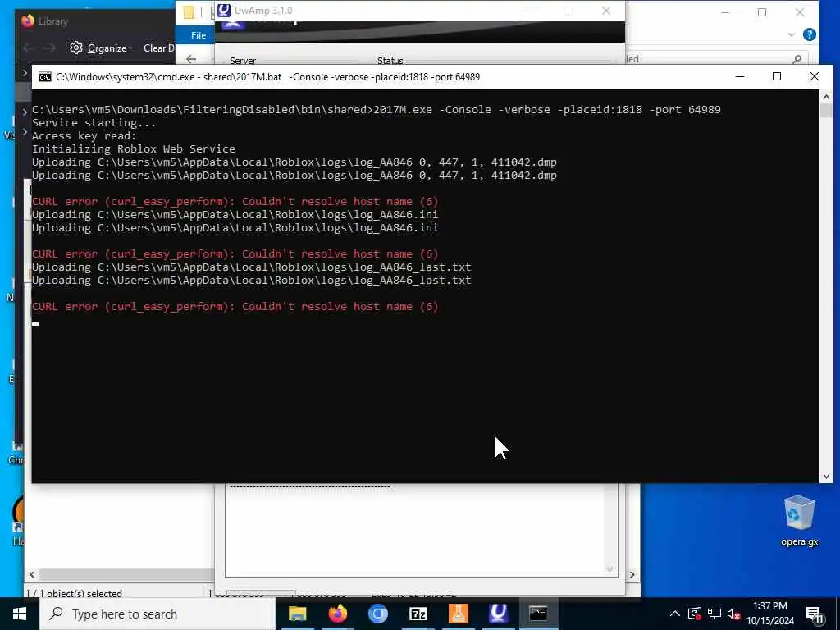Minimize the UwAmp window
Screen dimensions: 840x630
click(532, 11)
